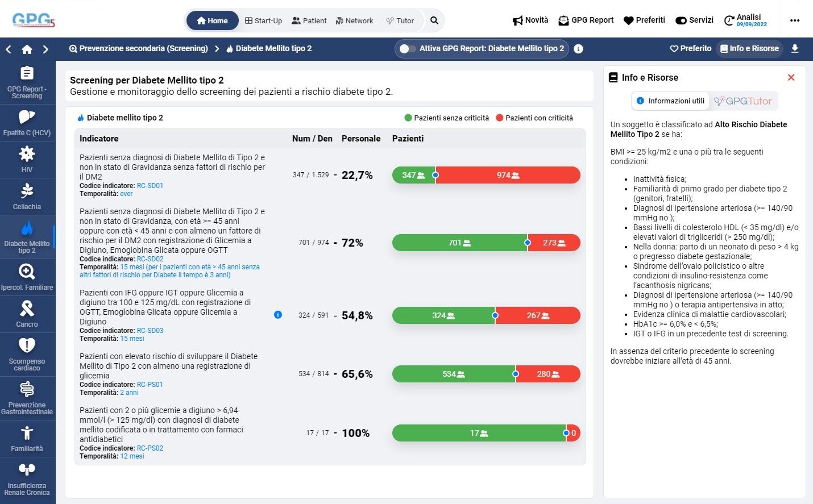The width and height of the screenshot is (813, 504).
Task: Select the Celiachia sidebar icon
Action: (x=27, y=197)
